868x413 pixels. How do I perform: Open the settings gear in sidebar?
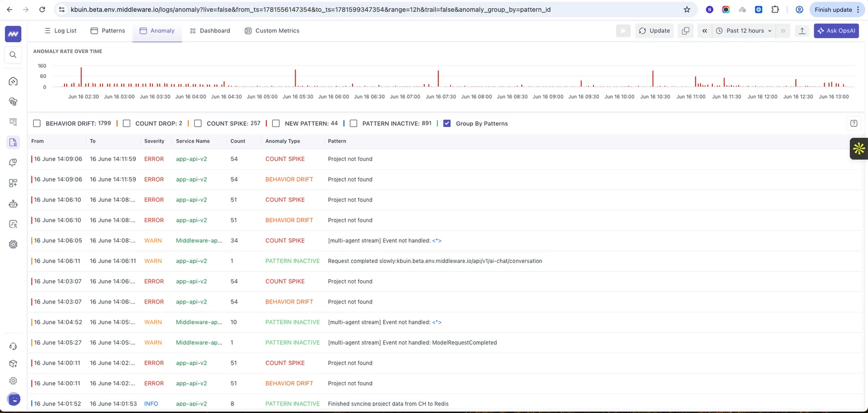(x=13, y=381)
